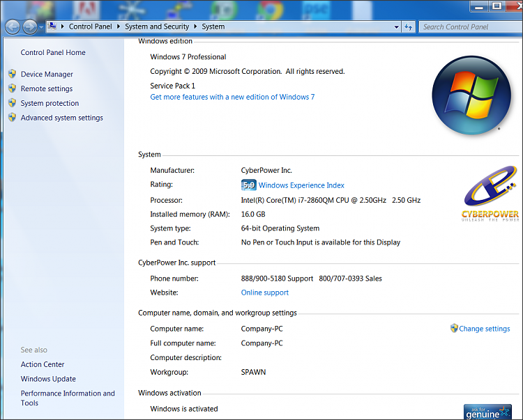Image resolution: width=523 pixels, height=420 pixels.
Task: Click the Windows 7 Professional edition text
Action: point(188,57)
